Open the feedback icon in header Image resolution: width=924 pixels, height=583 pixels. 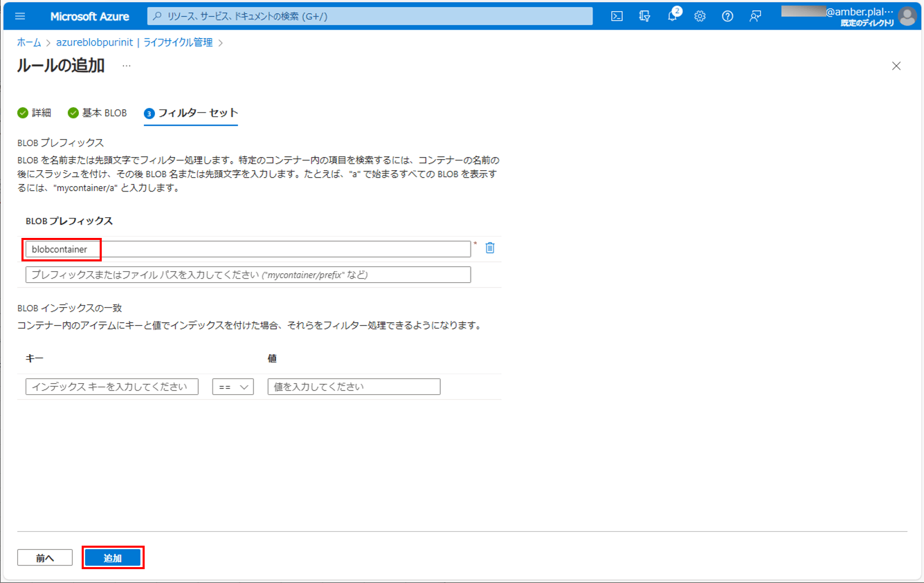[x=755, y=16]
